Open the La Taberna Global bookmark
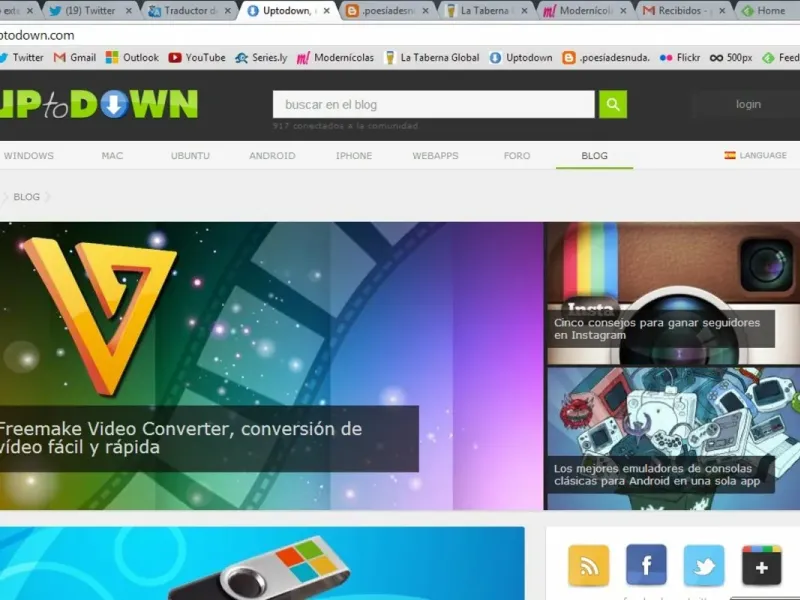This screenshot has width=800, height=600. 432,58
